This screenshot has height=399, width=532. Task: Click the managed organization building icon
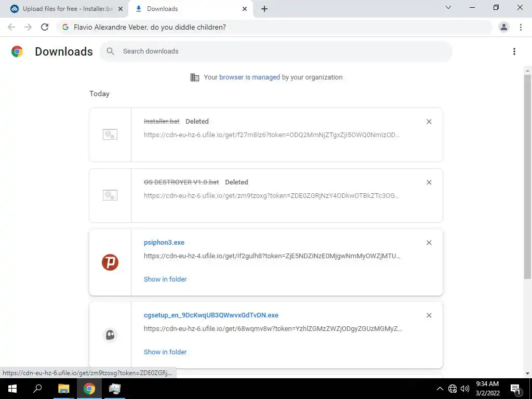pyautogui.click(x=195, y=77)
